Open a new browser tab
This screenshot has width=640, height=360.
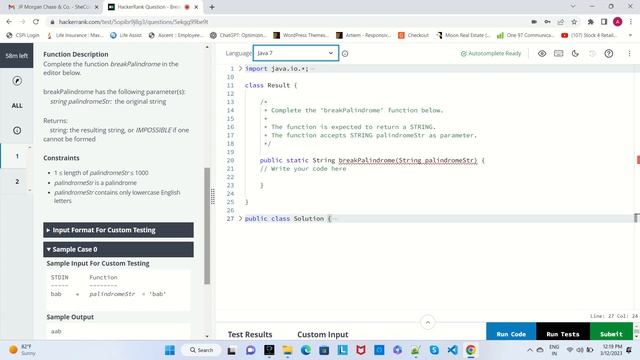[x=212, y=7]
